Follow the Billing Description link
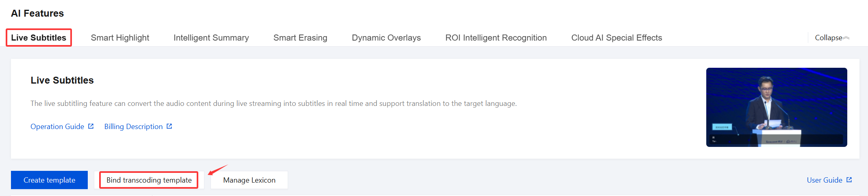 (x=133, y=127)
